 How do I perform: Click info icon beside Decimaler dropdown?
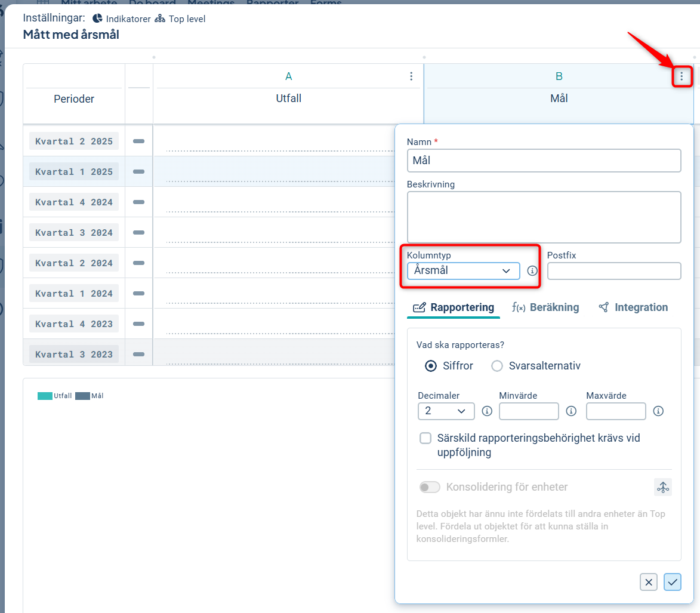click(x=487, y=411)
